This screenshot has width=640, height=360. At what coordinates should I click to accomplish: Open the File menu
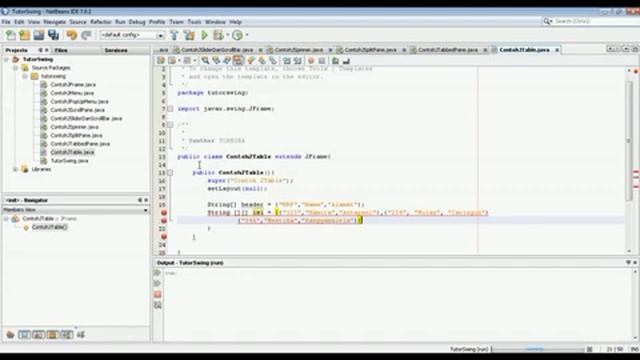6,22
